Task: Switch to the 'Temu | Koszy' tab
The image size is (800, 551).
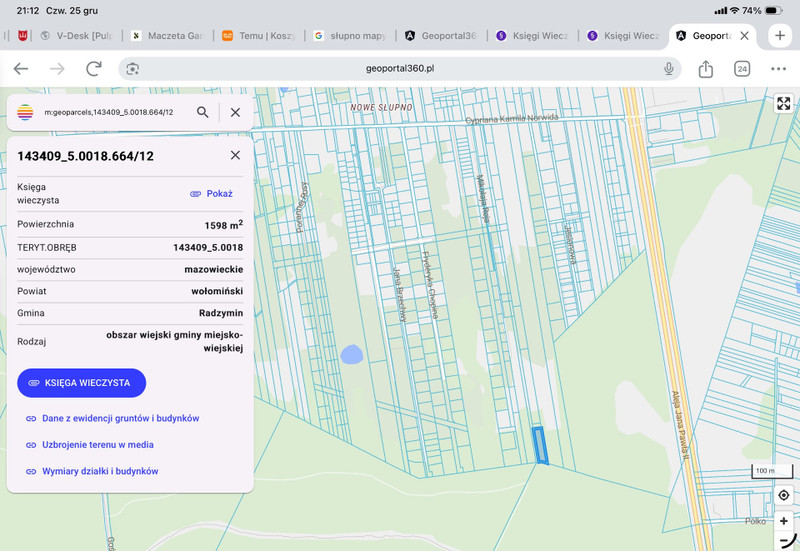Action: tap(258, 35)
